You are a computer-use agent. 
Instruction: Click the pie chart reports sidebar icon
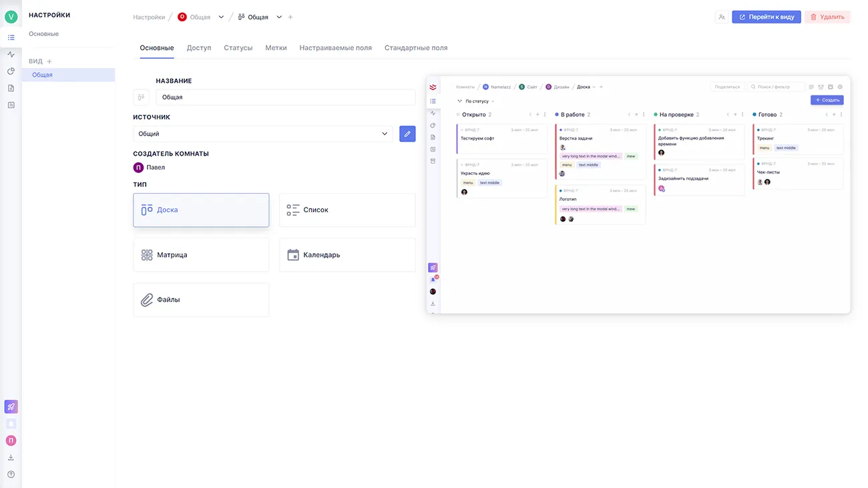point(11,71)
